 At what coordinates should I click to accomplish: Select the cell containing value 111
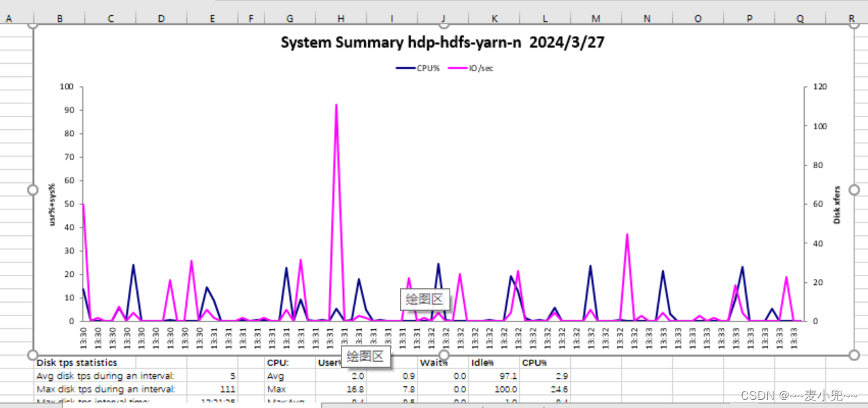(212, 390)
